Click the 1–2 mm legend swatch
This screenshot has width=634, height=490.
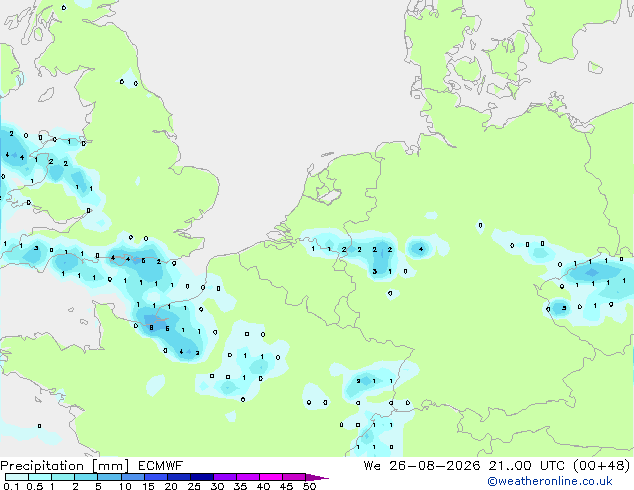coord(63,477)
